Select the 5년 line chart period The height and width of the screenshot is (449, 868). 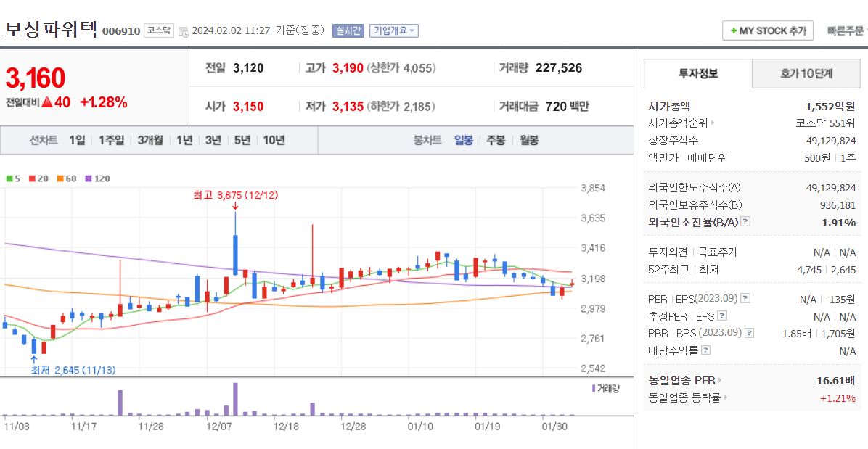point(242,141)
